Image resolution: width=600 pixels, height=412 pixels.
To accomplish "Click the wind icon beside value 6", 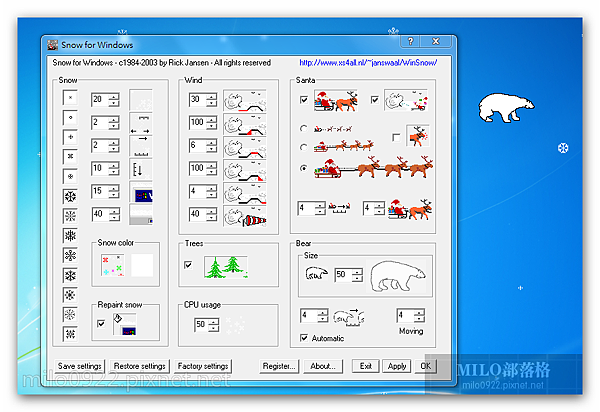I will (x=245, y=147).
